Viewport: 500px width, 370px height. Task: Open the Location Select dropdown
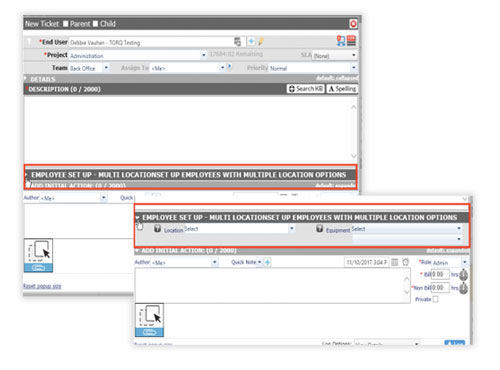pos(239,229)
